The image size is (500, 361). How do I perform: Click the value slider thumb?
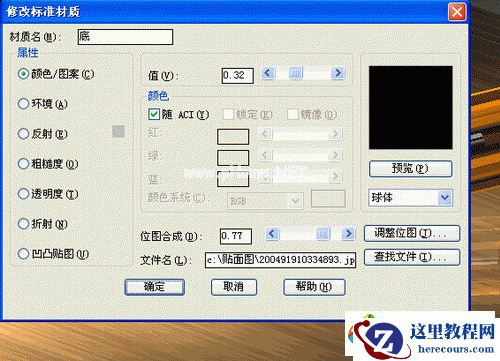295,73
